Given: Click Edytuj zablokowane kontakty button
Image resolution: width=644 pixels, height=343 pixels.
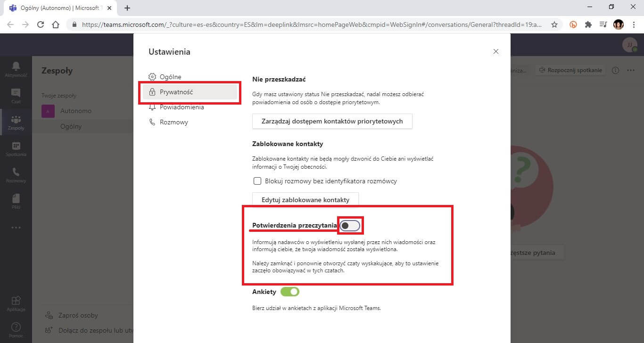Looking at the screenshot, I should click(x=305, y=200).
